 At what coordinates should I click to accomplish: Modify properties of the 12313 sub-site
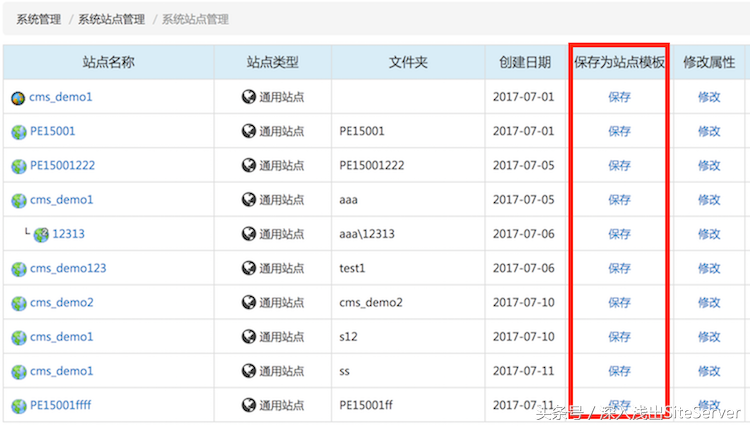coord(709,234)
